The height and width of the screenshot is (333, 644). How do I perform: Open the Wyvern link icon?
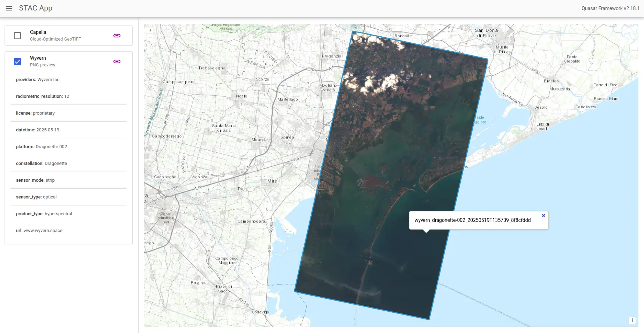(117, 61)
